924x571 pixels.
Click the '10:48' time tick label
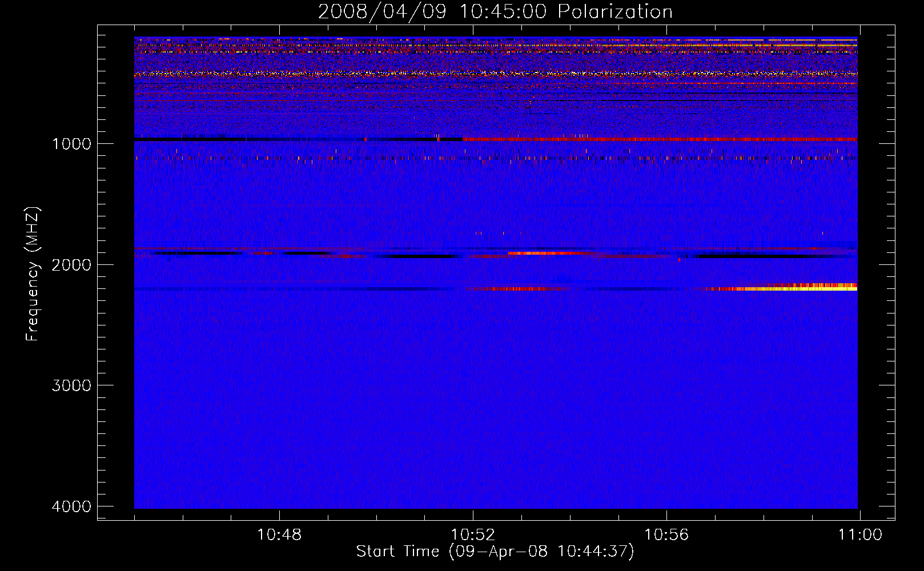coord(279,535)
